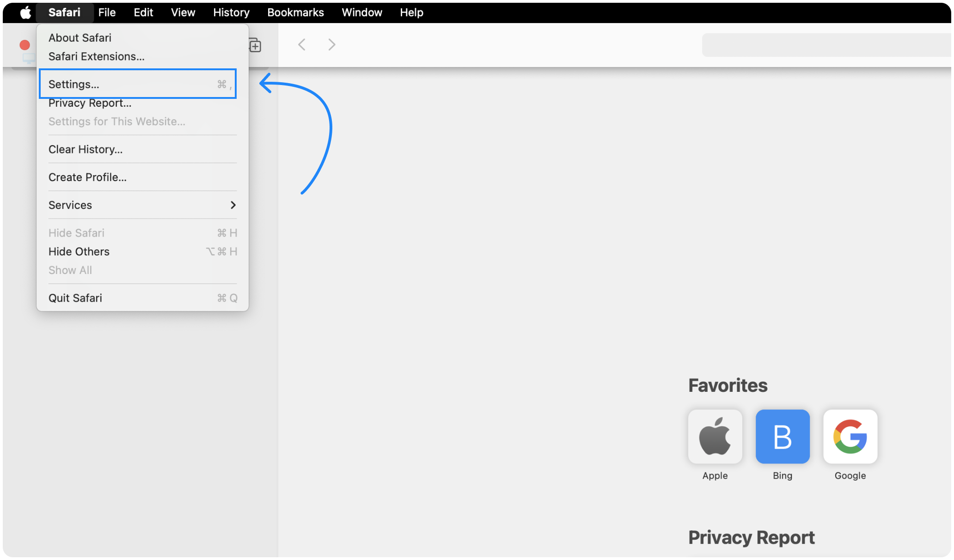Select Settings for This Website option

pyautogui.click(x=117, y=121)
